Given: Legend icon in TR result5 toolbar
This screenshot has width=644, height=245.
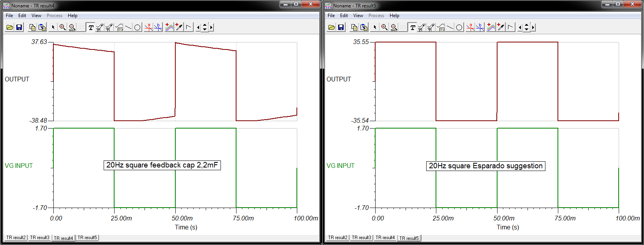Looking at the screenshot, I should pyautogui.click(x=441, y=27).
